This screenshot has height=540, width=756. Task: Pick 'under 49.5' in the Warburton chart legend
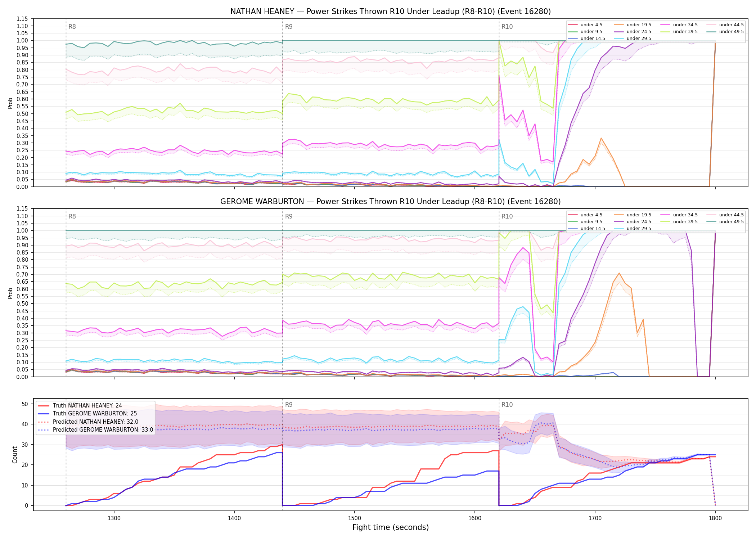732,222
